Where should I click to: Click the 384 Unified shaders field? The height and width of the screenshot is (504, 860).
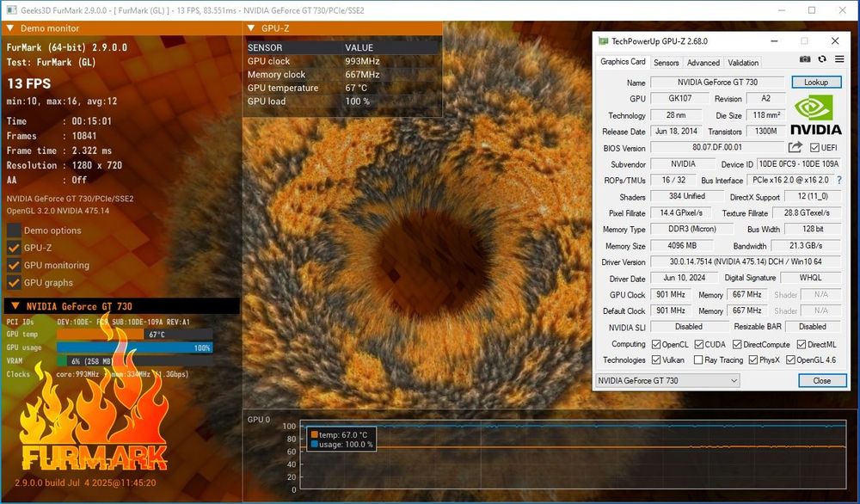coord(686,196)
